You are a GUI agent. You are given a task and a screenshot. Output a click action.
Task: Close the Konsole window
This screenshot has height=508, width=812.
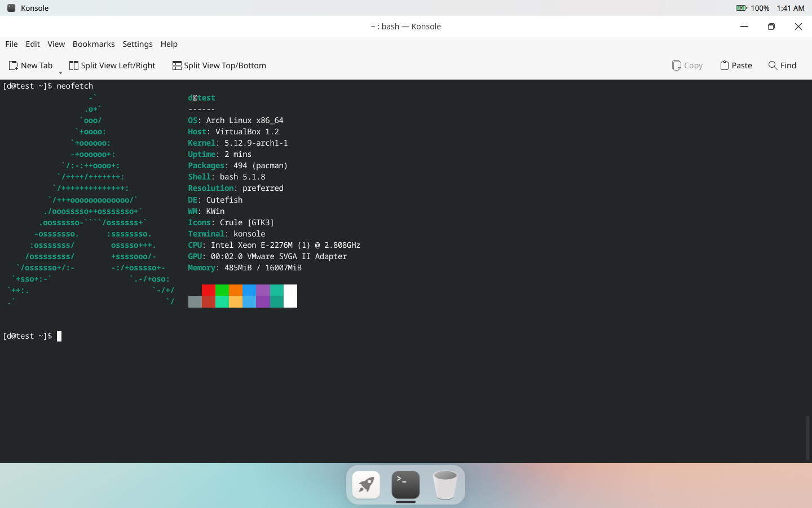(x=798, y=27)
